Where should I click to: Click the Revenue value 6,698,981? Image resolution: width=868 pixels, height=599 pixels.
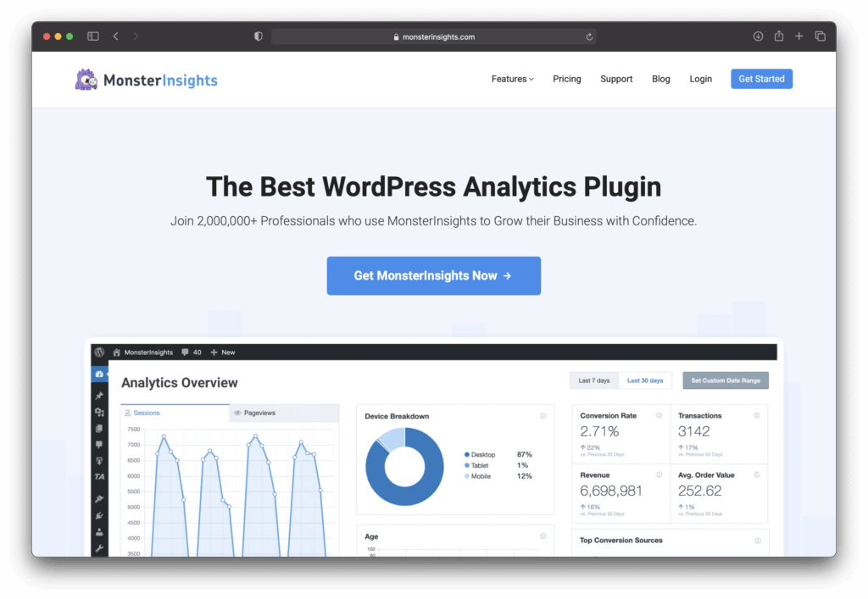point(611,491)
